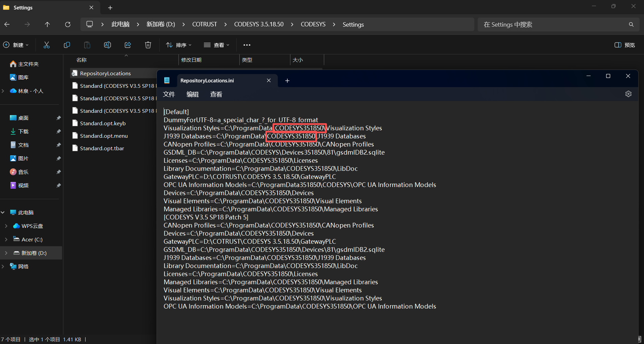Open the three-dot more options menu
Viewport: 644px width, 344px height.
point(247,45)
